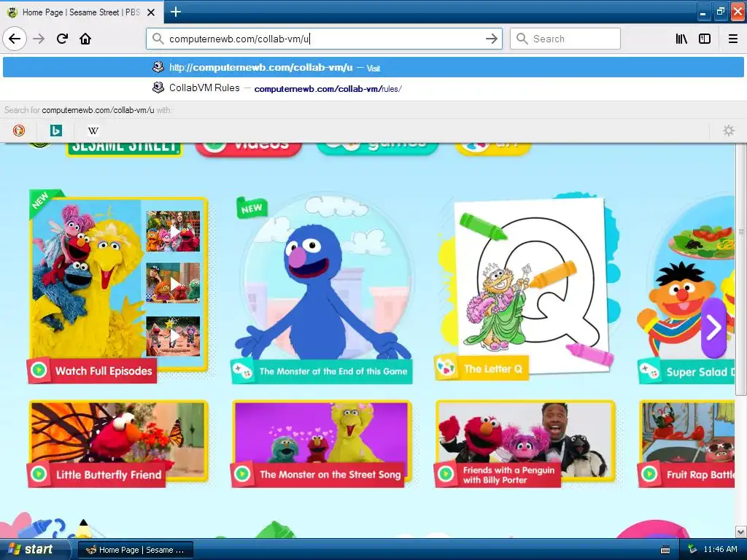
Task: Close the Sesame Street tab
Action: click(x=151, y=12)
